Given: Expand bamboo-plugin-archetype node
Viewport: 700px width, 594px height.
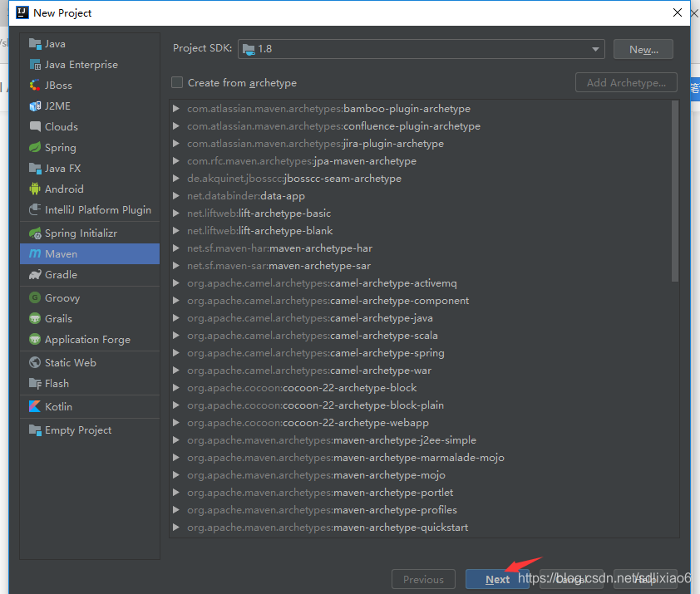Looking at the screenshot, I should 176,109.
